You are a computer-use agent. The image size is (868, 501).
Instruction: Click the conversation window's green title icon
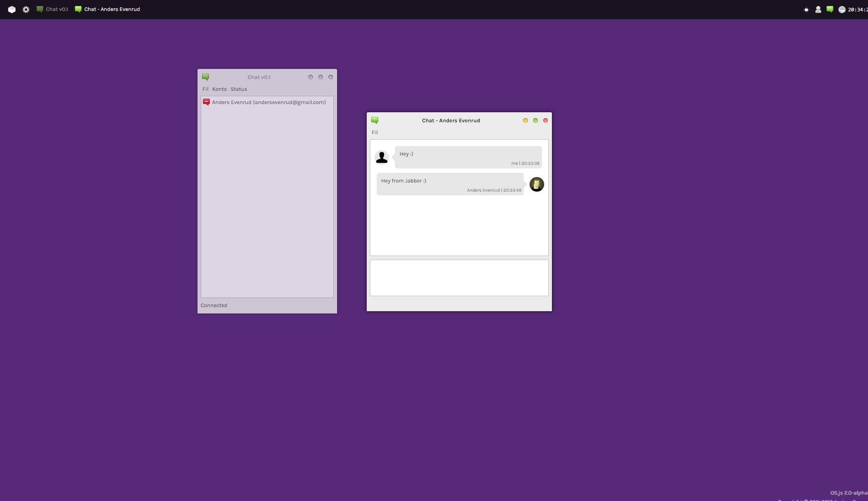pos(375,120)
